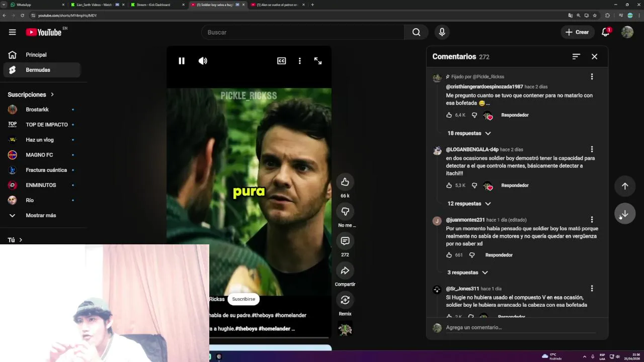
Task: Expand the Tú section
Action: [15, 240]
